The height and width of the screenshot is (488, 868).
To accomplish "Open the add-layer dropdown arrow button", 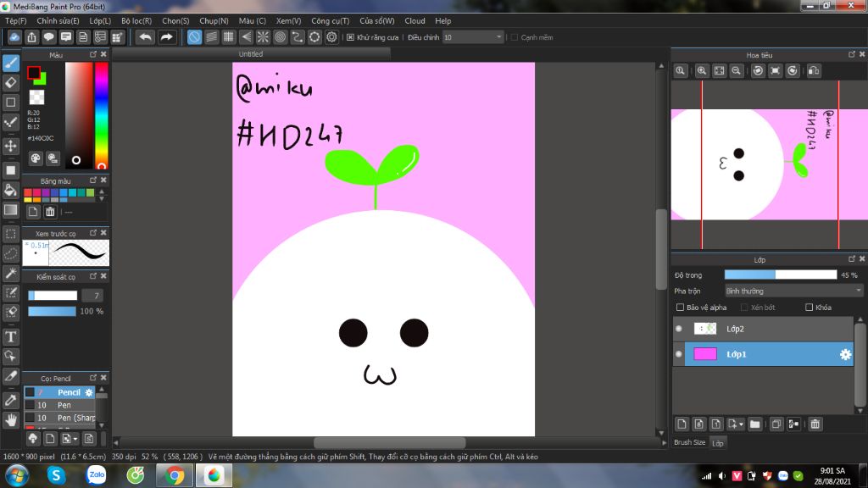I will click(x=736, y=424).
